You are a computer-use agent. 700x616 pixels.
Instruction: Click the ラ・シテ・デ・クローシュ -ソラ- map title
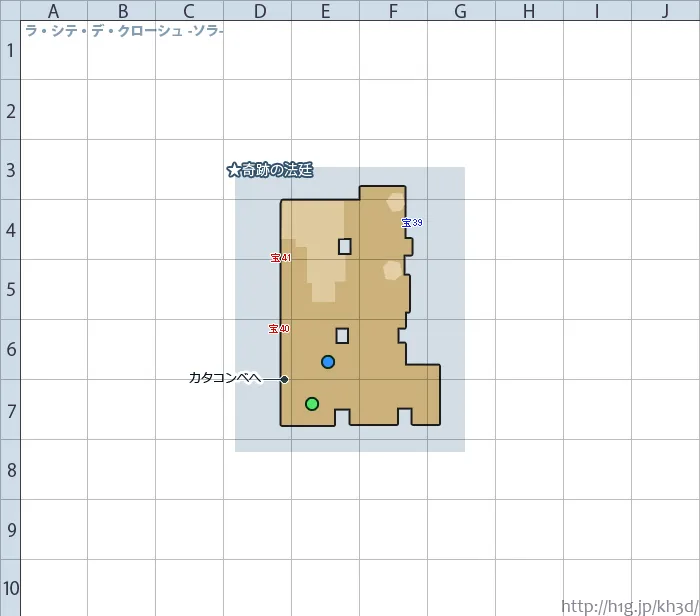coord(124,31)
